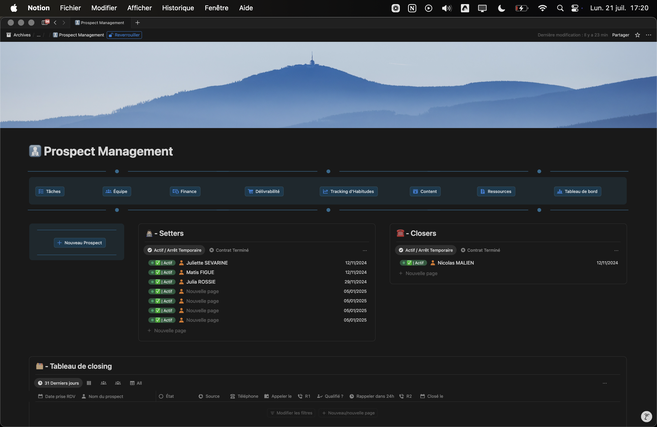Click the help button at bottom right
The height and width of the screenshot is (427, 657).
[x=646, y=416]
